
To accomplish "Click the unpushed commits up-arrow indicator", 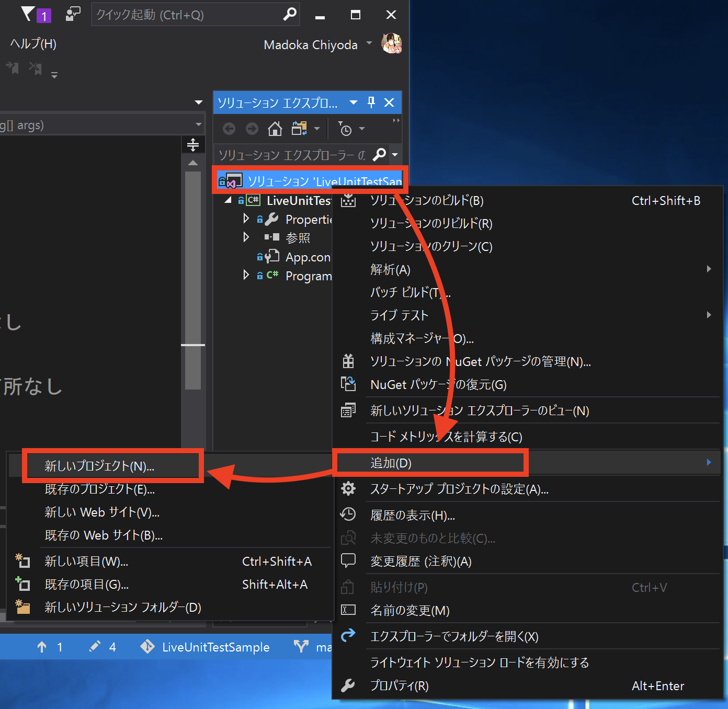I will pyautogui.click(x=50, y=647).
